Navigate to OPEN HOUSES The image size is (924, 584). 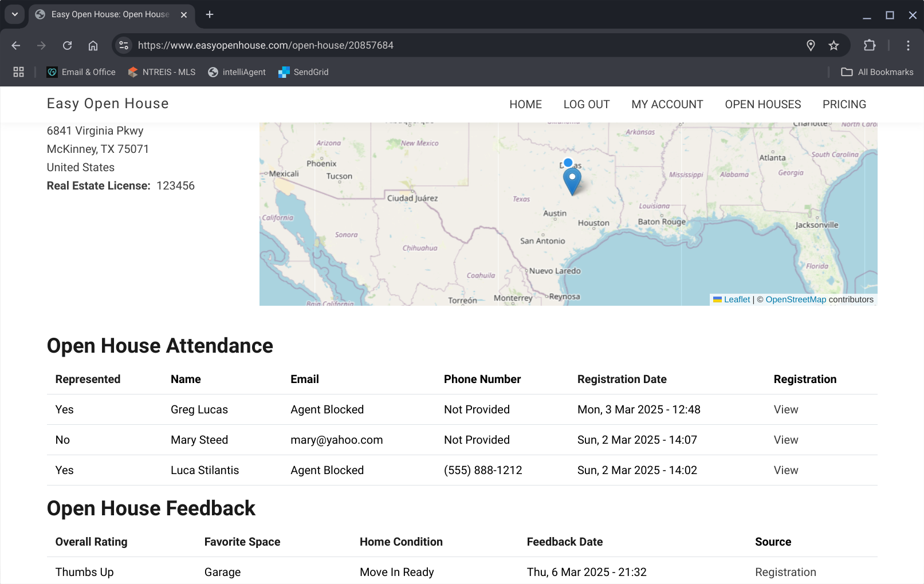[x=762, y=104]
